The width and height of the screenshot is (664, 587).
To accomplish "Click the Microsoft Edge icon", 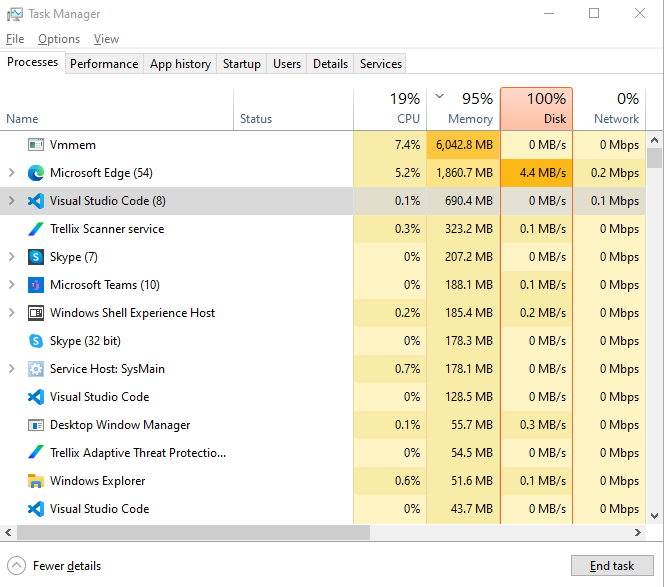I will [36, 173].
